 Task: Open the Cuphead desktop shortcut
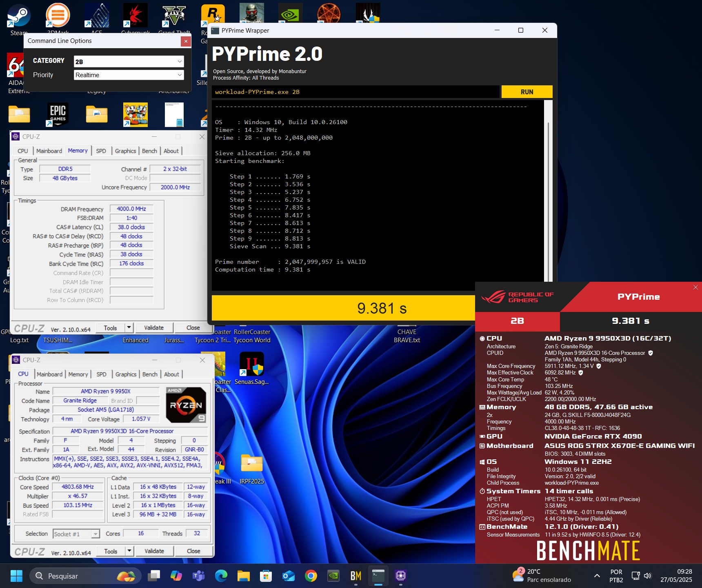click(135, 114)
